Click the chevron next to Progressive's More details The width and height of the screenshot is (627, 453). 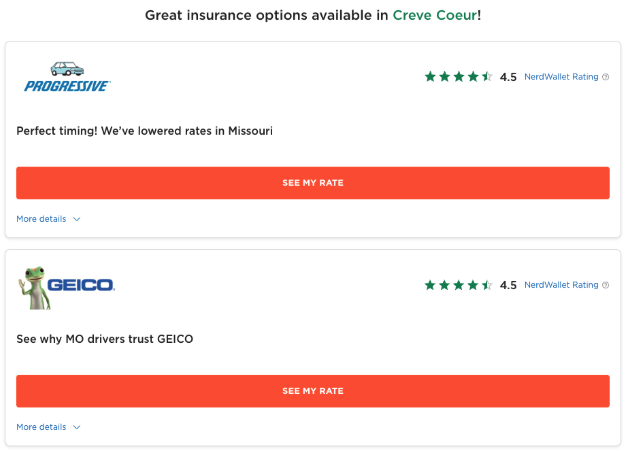point(77,218)
